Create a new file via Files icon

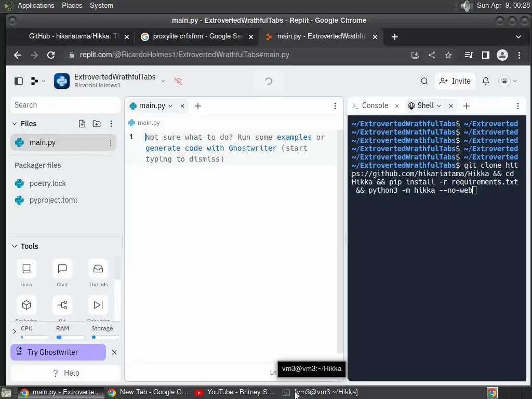click(x=82, y=124)
